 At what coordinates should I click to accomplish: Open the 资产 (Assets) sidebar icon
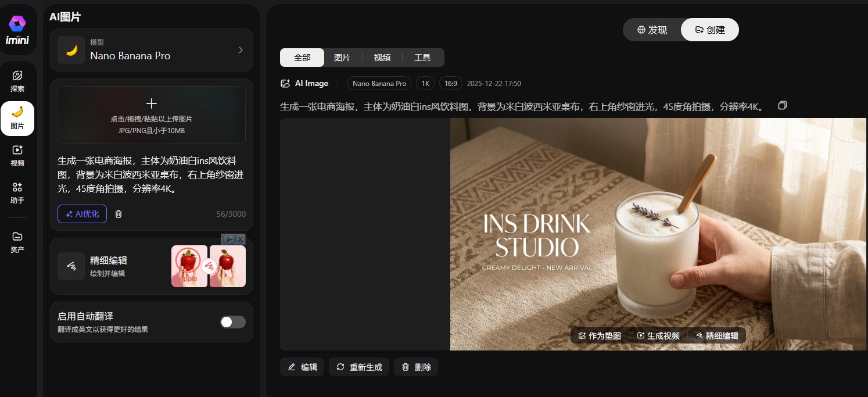click(x=17, y=241)
